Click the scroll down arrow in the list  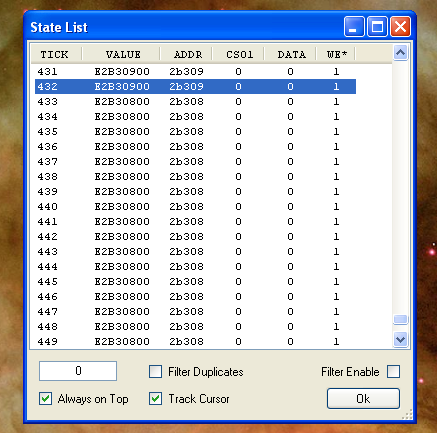tap(400, 340)
